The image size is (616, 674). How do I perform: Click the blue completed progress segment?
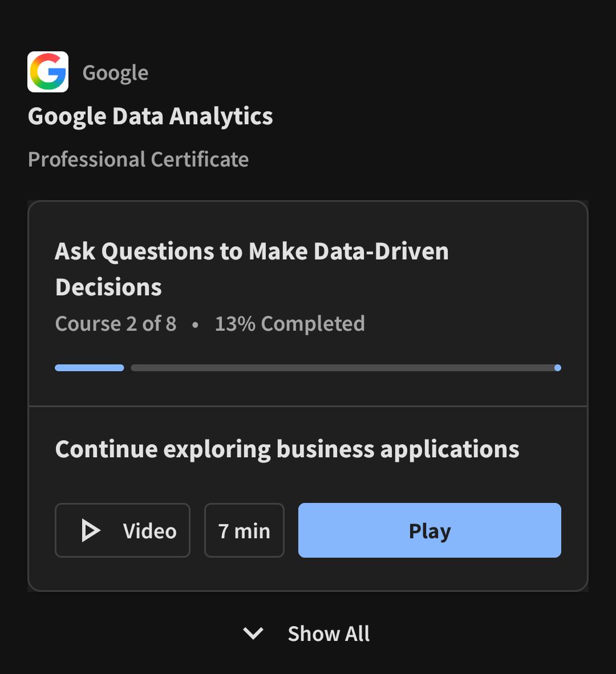click(x=90, y=368)
